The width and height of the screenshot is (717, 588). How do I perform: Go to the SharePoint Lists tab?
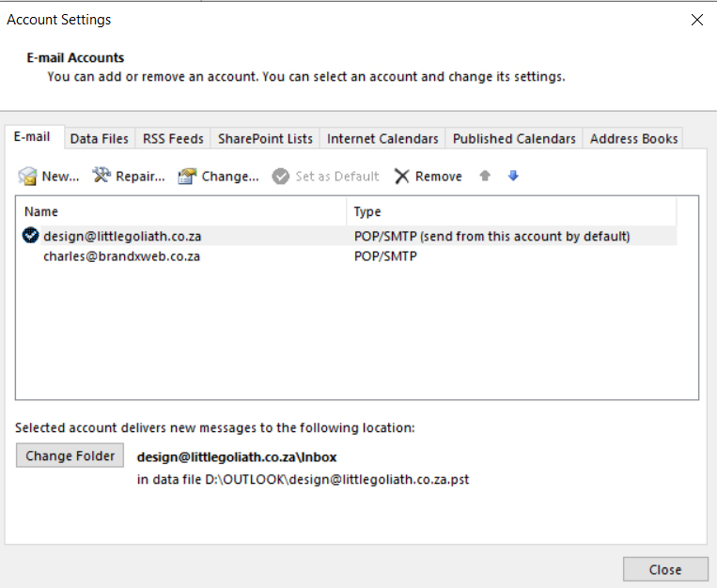coord(265,138)
